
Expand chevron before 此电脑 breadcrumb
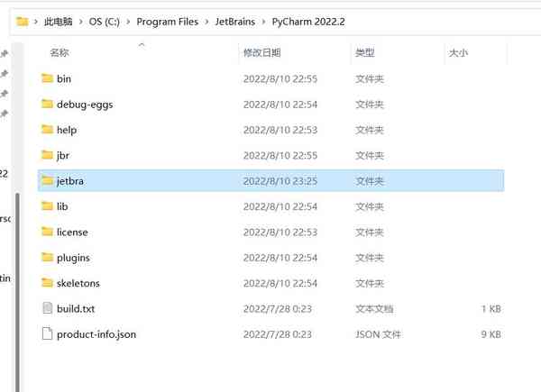tap(36, 22)
